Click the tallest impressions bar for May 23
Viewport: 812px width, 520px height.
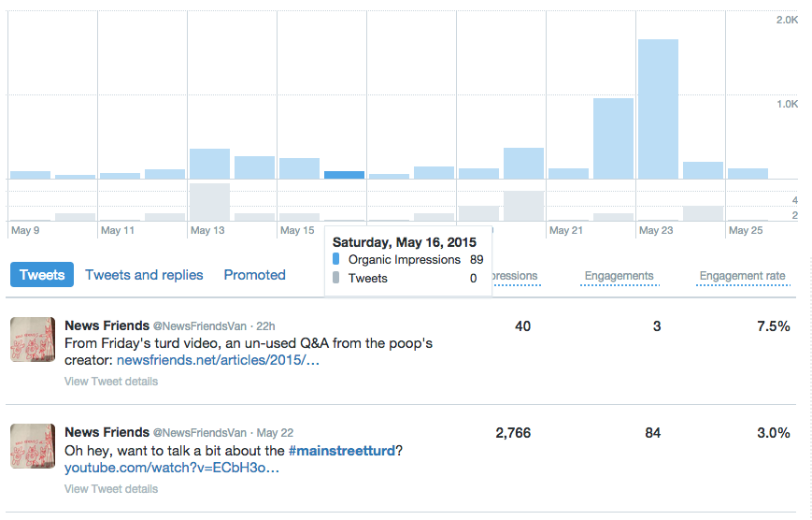tap(658, 108)
